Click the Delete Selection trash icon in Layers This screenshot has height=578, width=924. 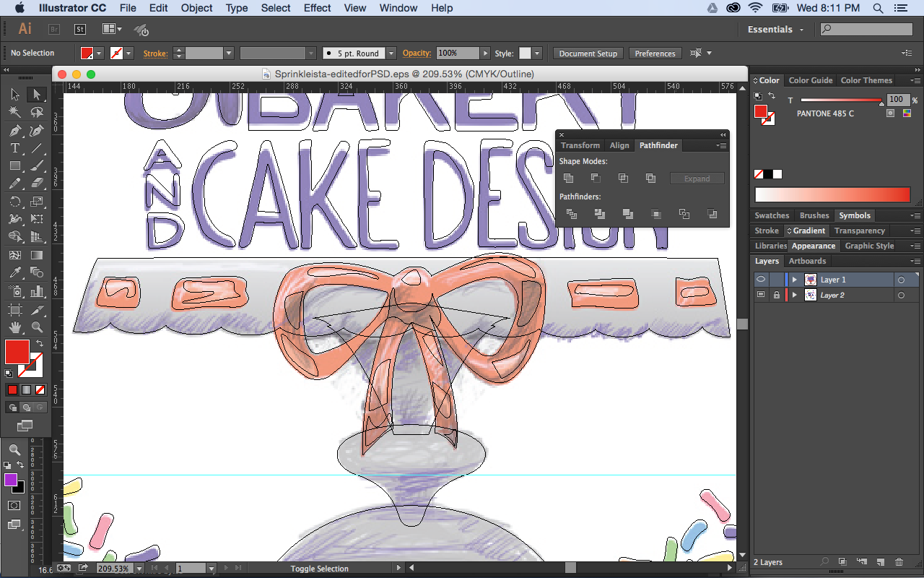coord(899,562)
